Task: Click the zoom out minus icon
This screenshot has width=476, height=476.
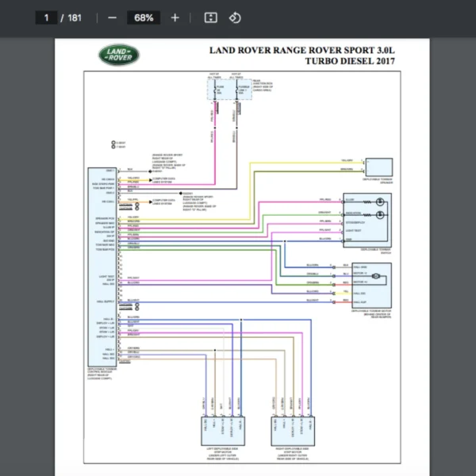Action: (112, 17)
